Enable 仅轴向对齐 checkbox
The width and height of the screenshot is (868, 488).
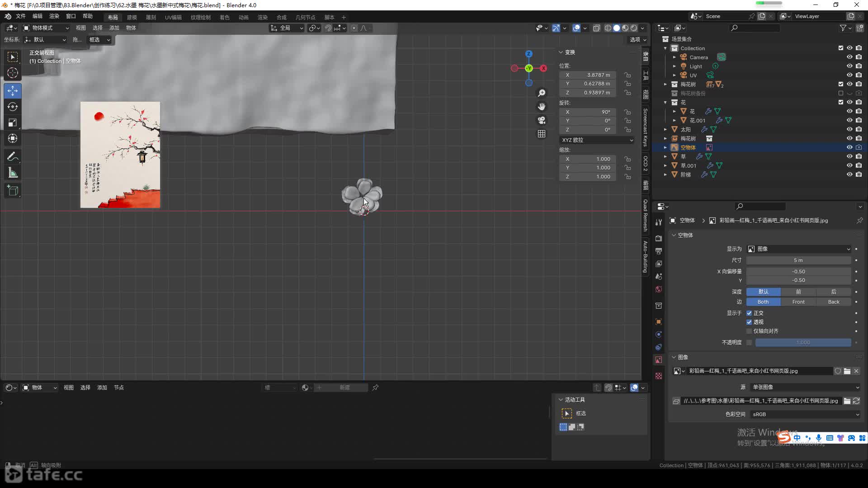(749, 331)
